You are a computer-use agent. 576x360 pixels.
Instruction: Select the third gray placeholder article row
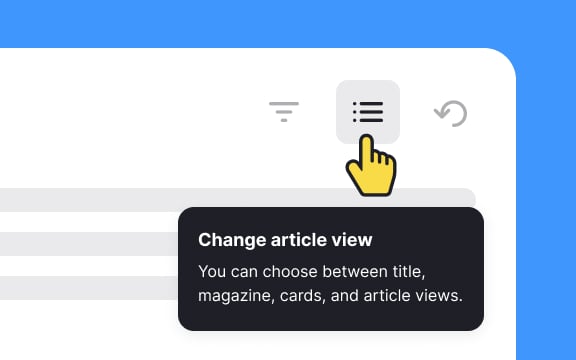pos(89,288)
